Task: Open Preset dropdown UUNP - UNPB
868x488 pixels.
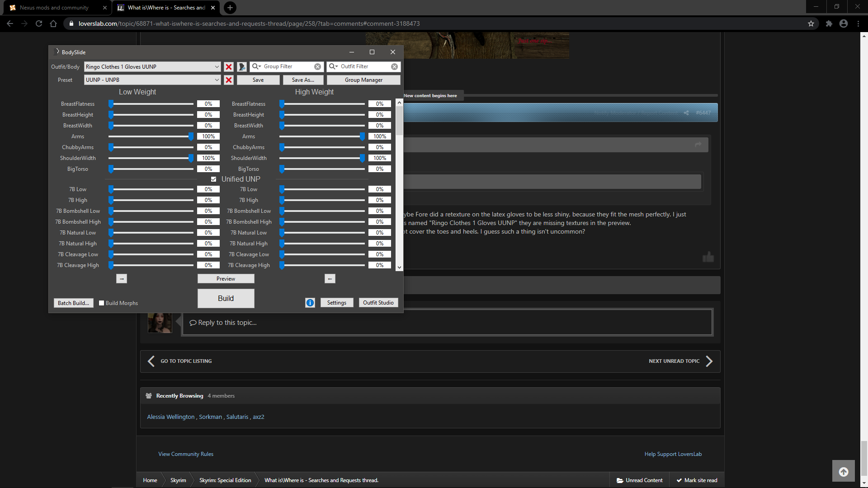Action: click(x=152, y=80)
